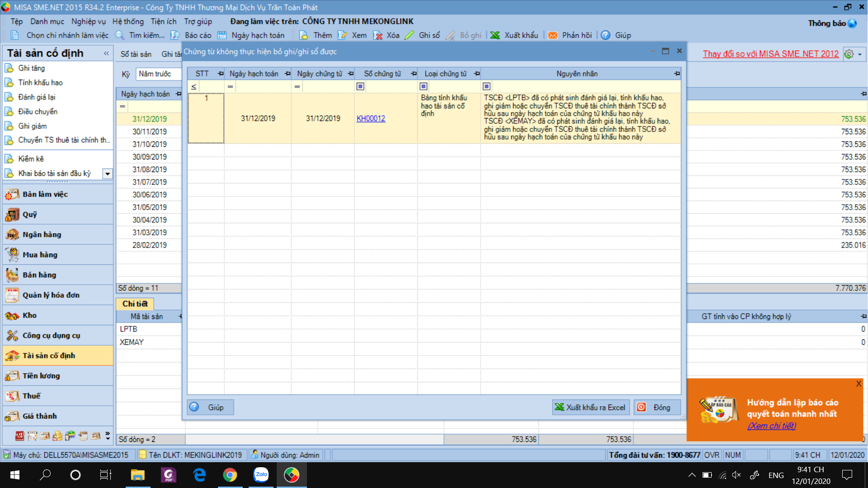This screenshot has height=488, width=868.
Task: Pin the Nguyên nhân column
Action: tap(677, 74)
